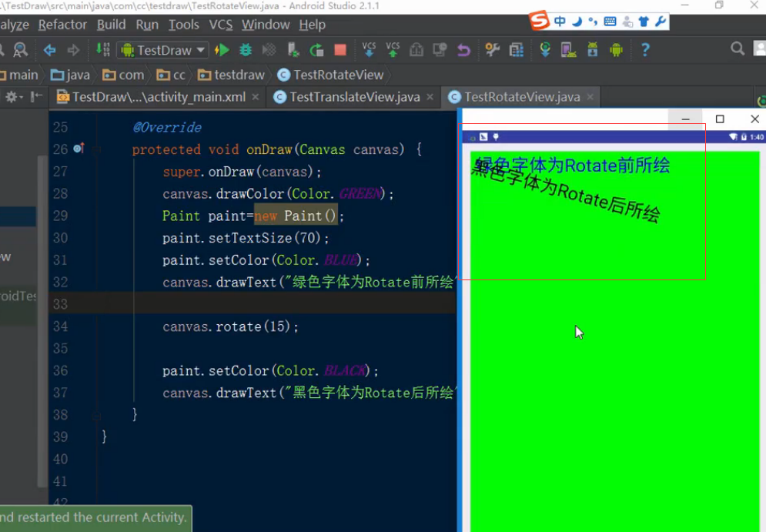Click the Search Everywhere magnifier icon
Viewport: 766px width, 532px height.
pyautogui.click(x=738, y=49)
